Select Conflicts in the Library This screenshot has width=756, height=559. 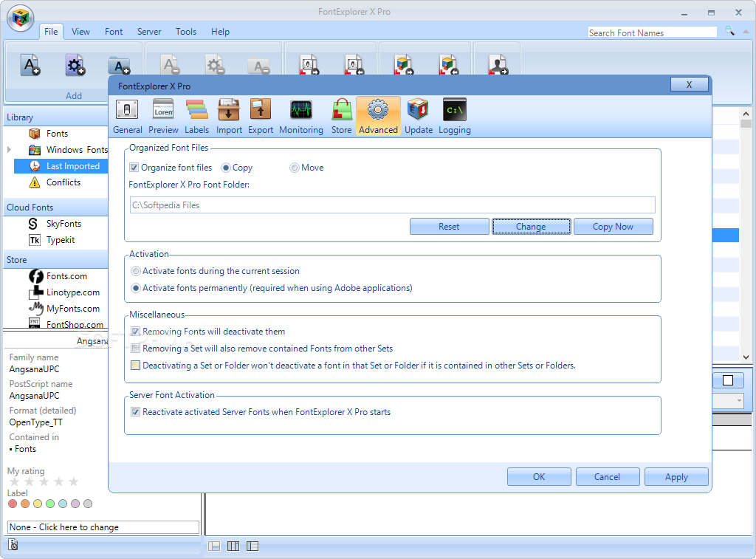(55, 182)
